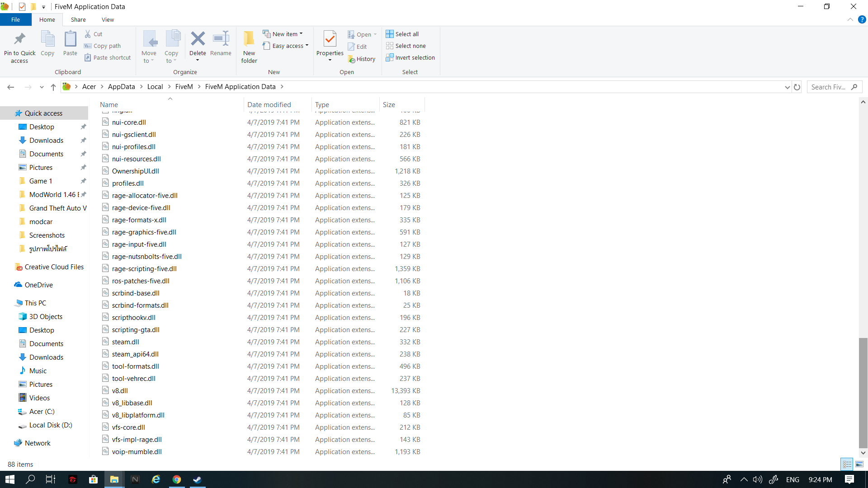Viewport: 868px width, 488px height.
Task: Expand the address bar history dropdown
Action: 787,87
